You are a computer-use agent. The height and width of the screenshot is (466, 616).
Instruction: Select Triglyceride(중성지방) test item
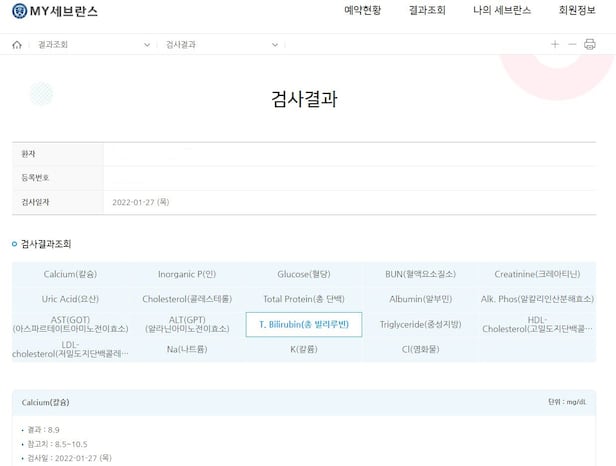(420, 324)
